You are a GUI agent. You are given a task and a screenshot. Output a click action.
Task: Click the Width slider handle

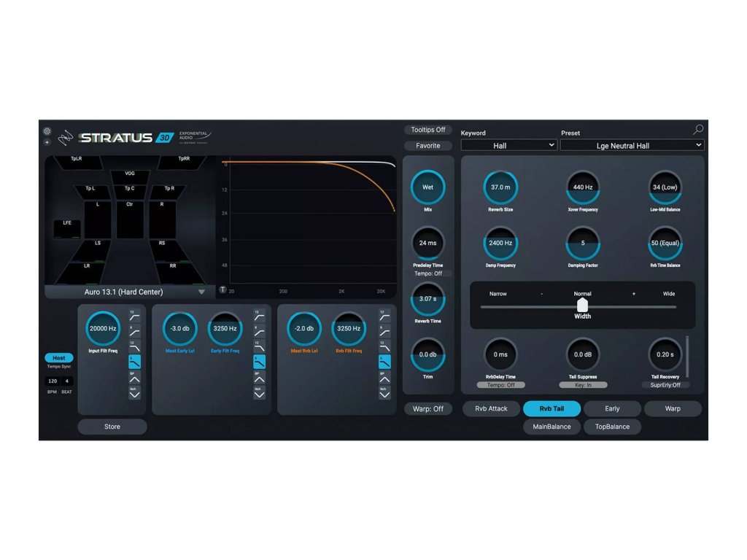582,305
